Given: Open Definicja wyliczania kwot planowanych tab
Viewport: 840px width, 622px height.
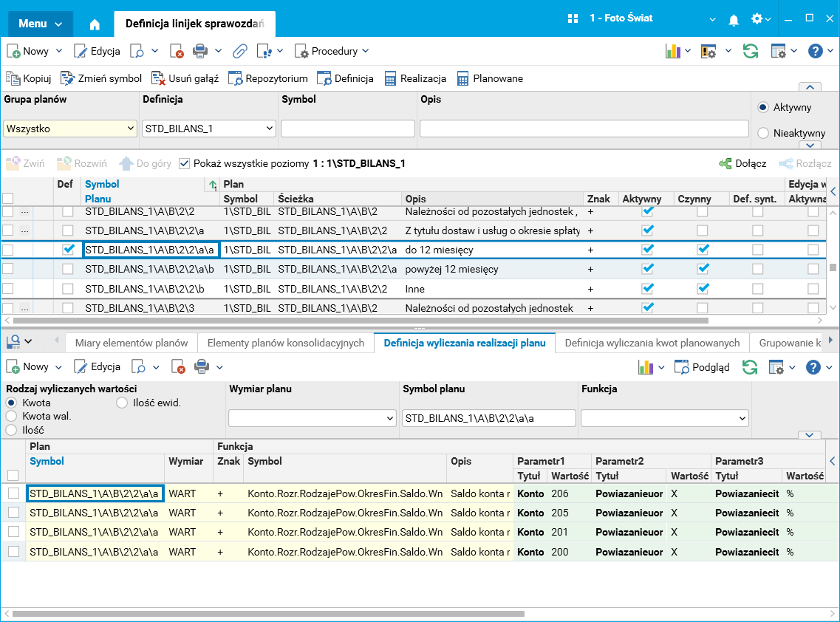Looking at the screenshot, I should tap(652, 343).
